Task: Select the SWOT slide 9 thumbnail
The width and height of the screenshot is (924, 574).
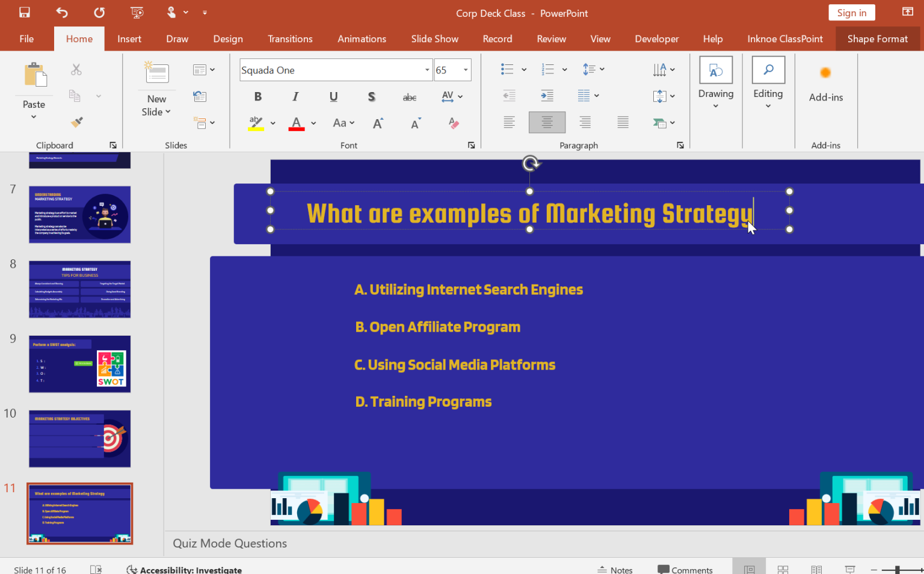Action: click(79, 363)
